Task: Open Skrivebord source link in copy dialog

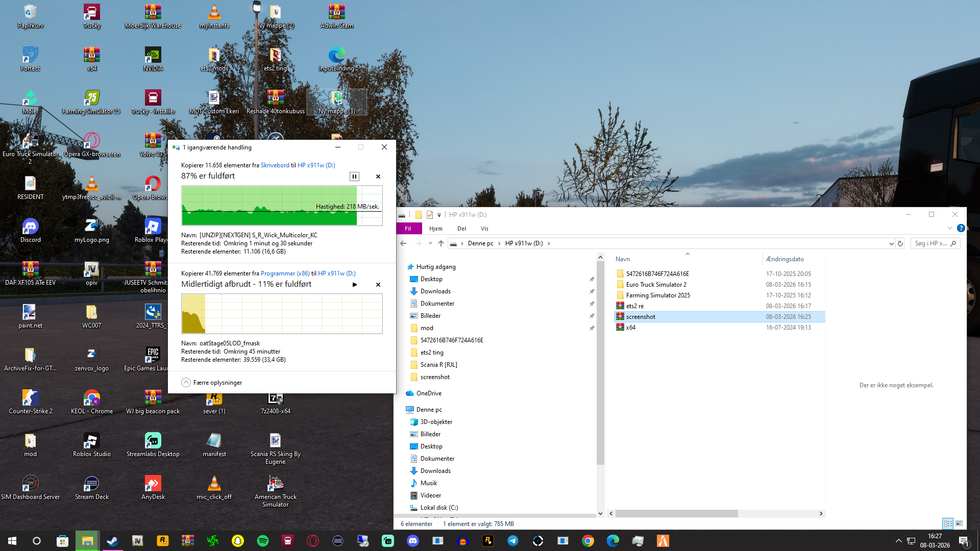Action: point(275,165)
